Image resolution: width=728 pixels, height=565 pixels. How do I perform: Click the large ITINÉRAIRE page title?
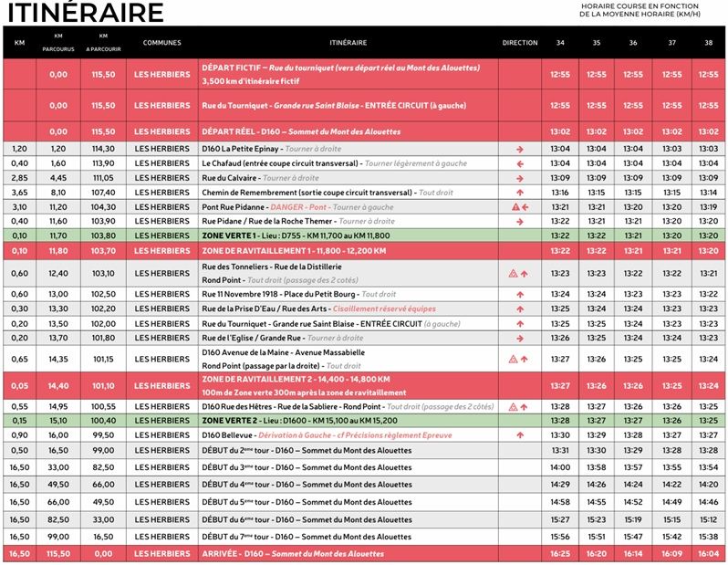[x=86, y=12]
